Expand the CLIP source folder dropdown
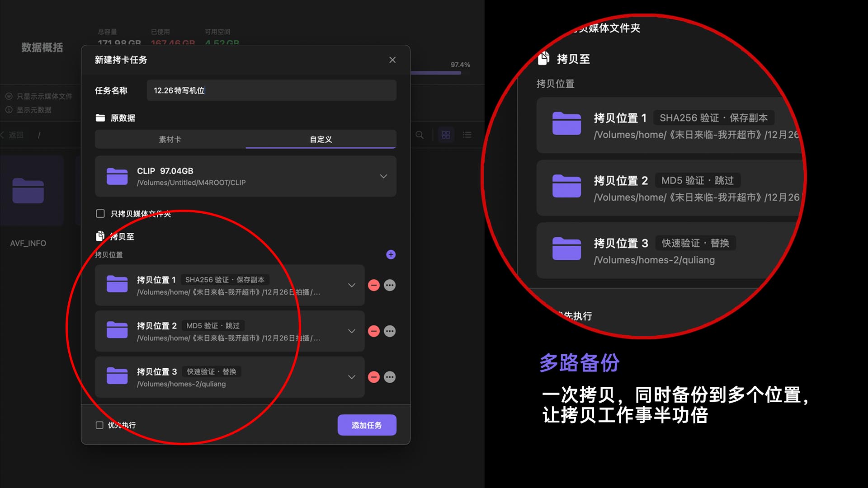The height and width of the screenshot is (488, 868). pyautogui.click(x=383, y=176)
